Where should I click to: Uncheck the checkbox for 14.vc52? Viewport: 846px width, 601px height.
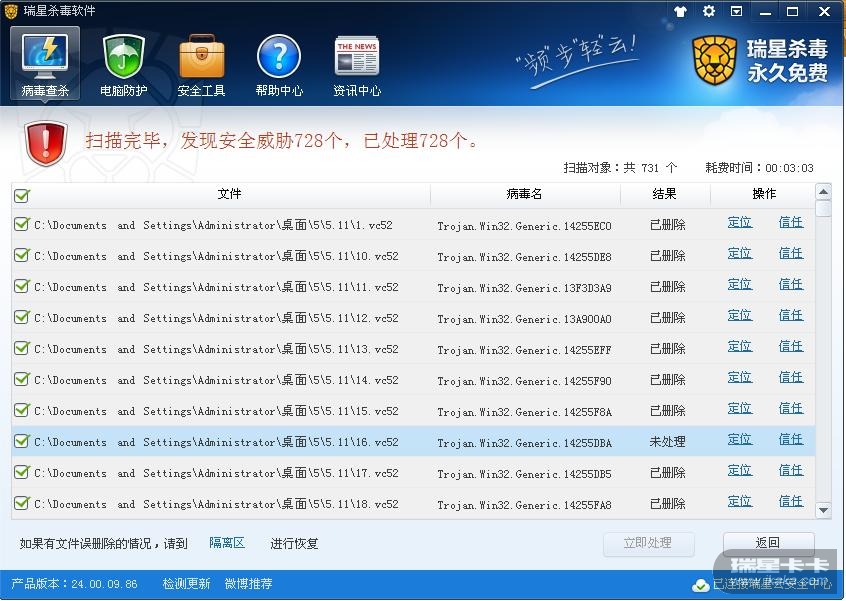(22, 379)
